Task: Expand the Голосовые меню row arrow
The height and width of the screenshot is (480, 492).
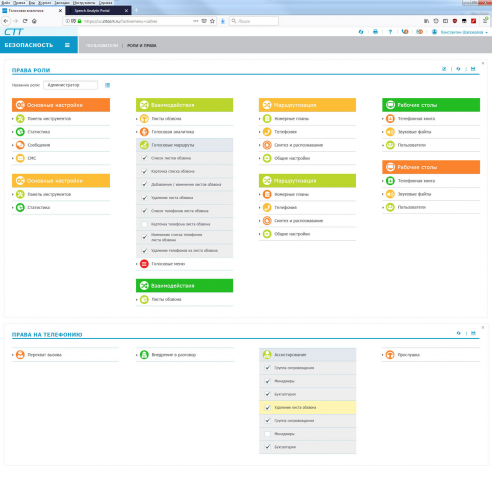Action: (x=137, y=264)
